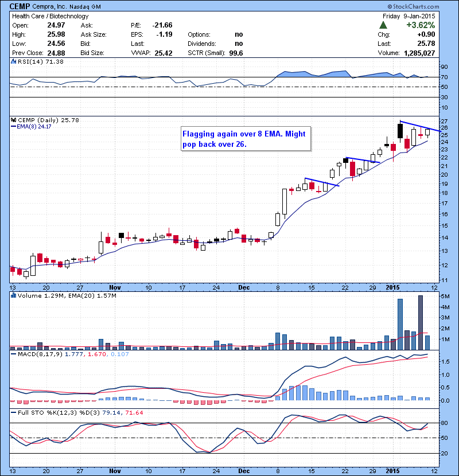Click the green up-triangle change indicator
The height and width of the screenshot is (476, 459).
point(383,25)
